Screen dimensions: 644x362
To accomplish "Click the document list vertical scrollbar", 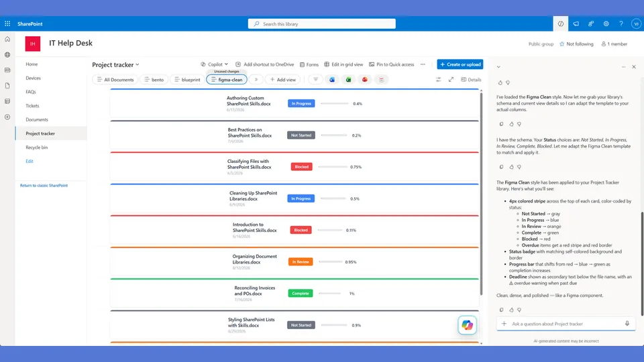I will [x=481, y=194].
